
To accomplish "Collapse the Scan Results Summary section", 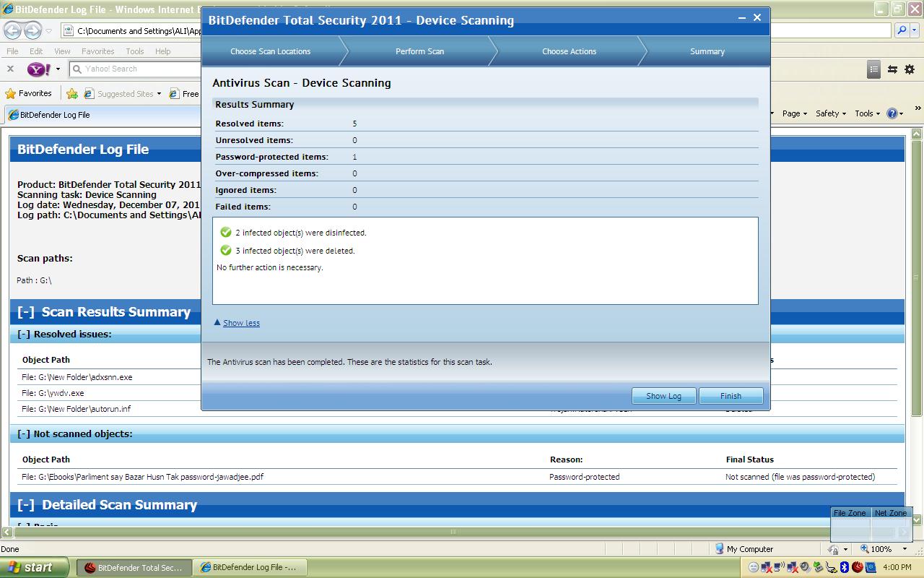I will (x=26, y=312).
